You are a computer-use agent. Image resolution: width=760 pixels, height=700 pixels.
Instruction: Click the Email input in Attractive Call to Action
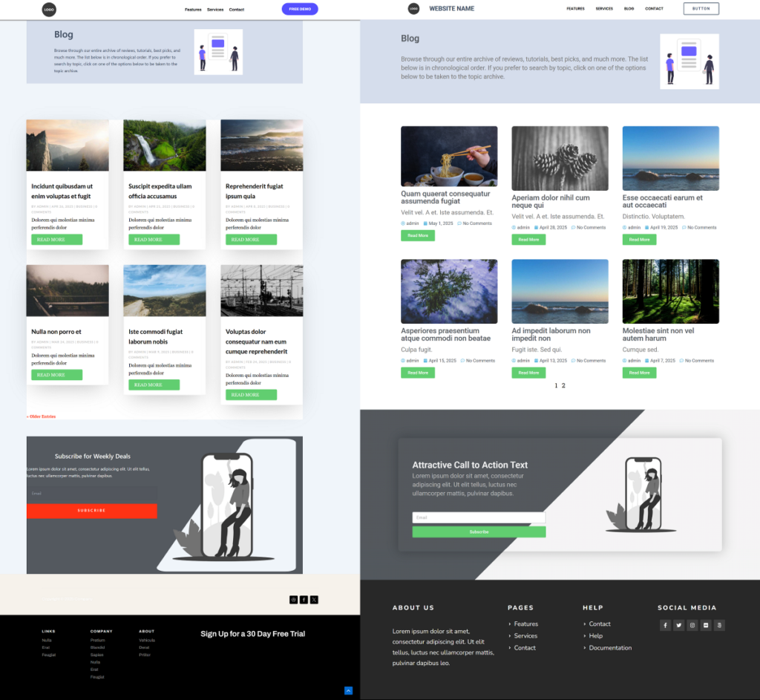(479, 517)
